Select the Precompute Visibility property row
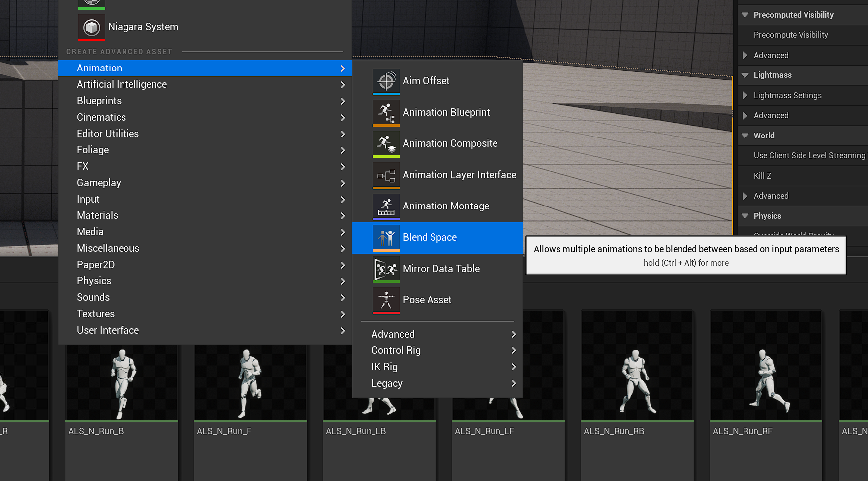The height and width of the screenshot is (481, 868). [x=803, y=35]
